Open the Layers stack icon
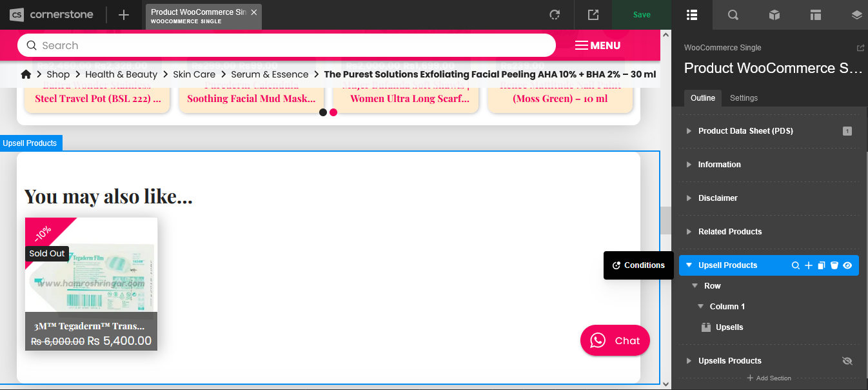 (856, 15)
